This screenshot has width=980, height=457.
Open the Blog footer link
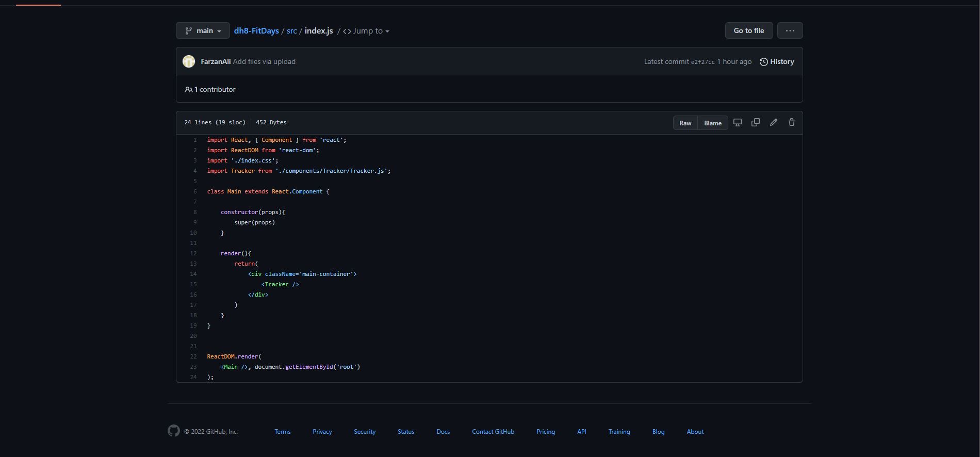pyautogui.click(x=658, y=432)
